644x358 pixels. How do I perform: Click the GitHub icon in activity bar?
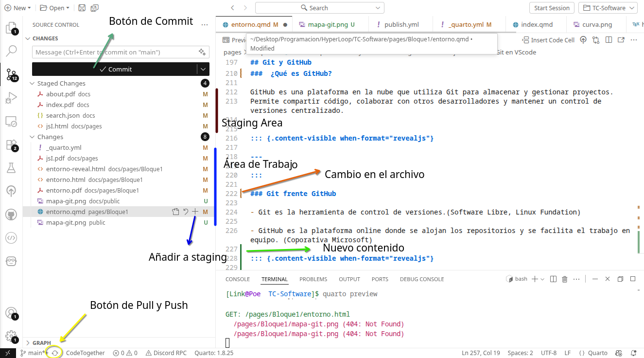[11, 215]
